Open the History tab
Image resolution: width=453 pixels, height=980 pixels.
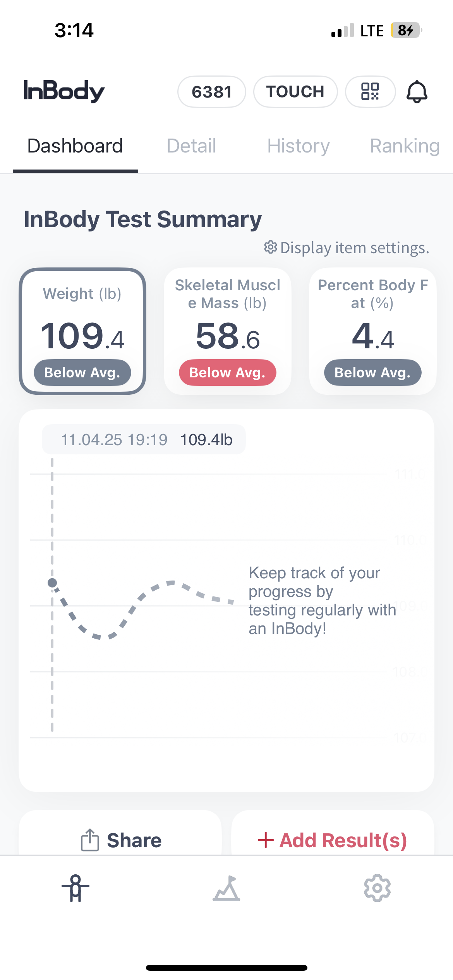pos(298,146)
